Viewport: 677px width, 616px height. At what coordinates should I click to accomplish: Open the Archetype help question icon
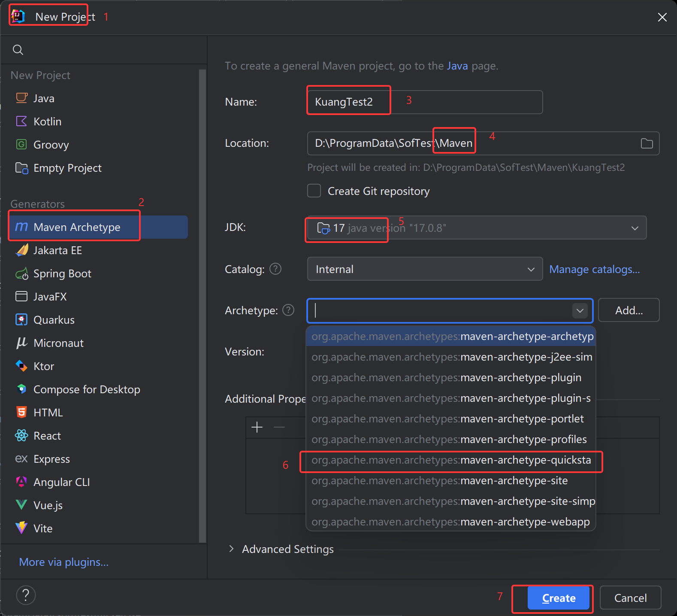(288, 310)
